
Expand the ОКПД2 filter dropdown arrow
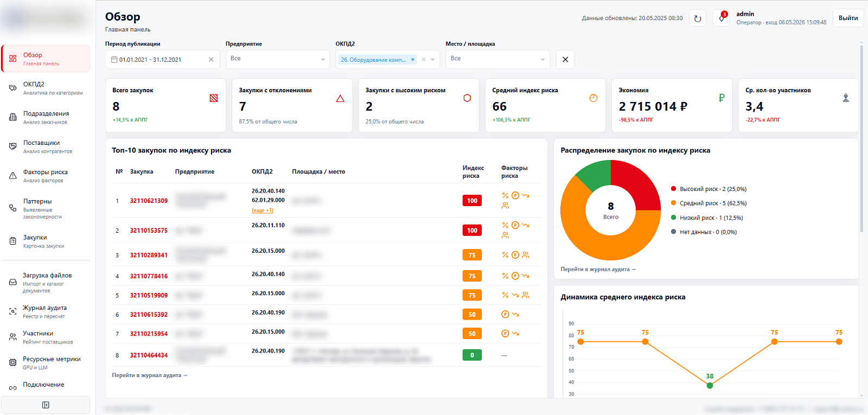tap(433, 60)
